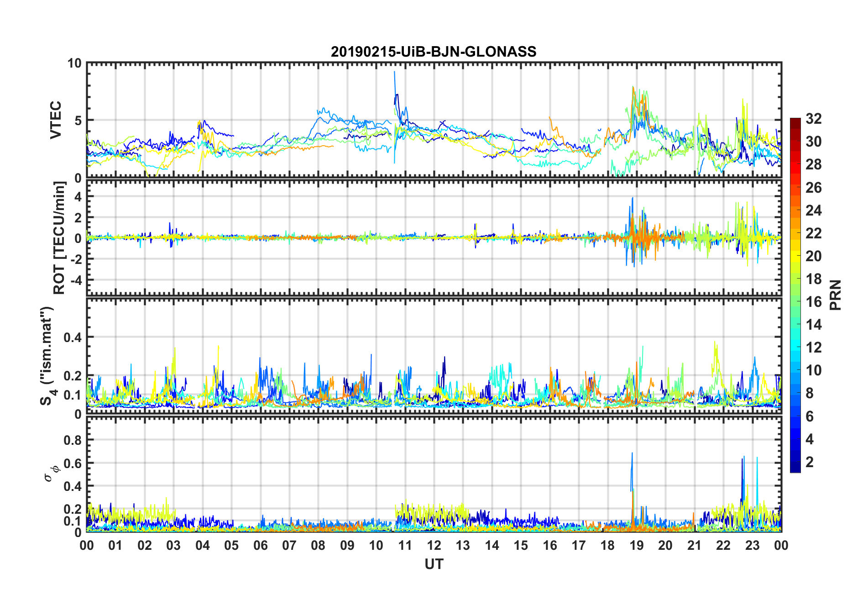The height and width of the screenshot is (590, 868).
Task: Select colorbar tick value 30
Action: click(x=814, y=142)
